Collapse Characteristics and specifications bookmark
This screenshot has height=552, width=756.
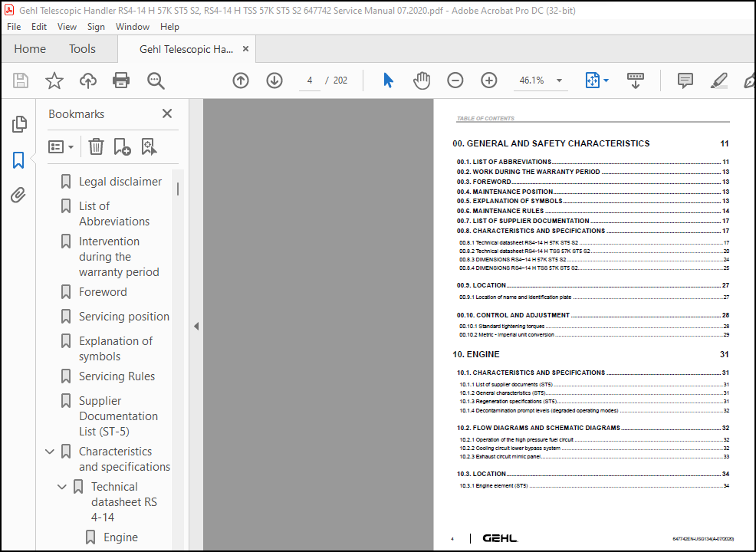coord(50,452)
